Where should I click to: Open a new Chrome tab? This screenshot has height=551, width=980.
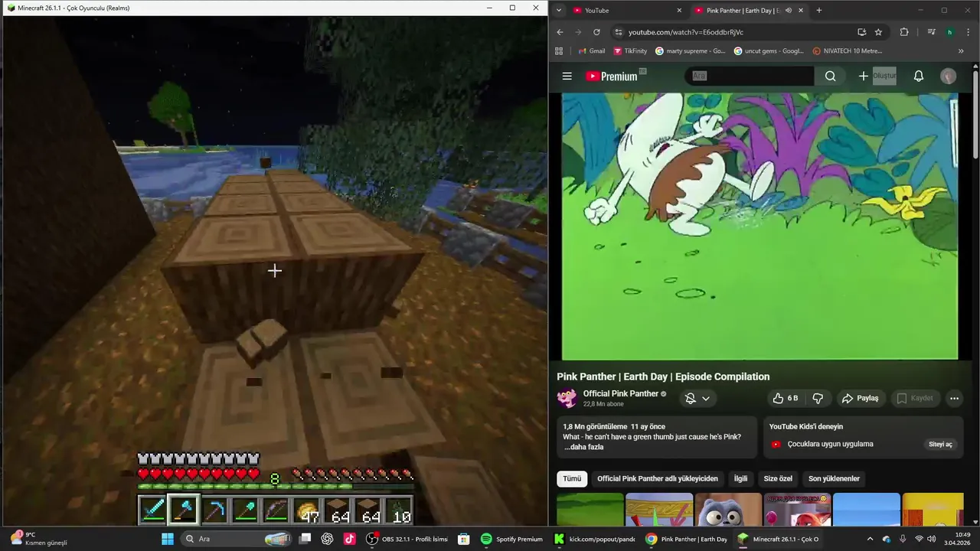818,10
